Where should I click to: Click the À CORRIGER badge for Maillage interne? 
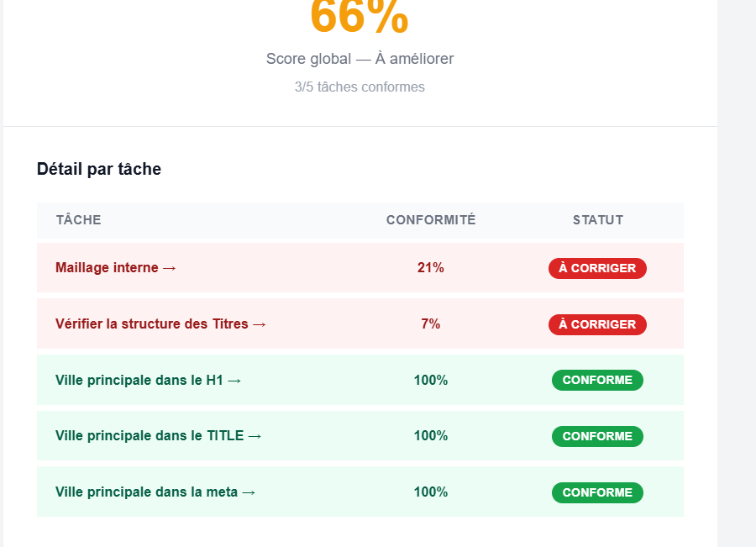coord(597,268)
